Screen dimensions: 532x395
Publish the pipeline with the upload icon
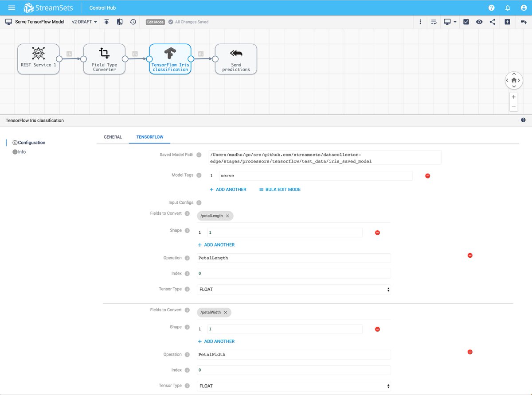[x=107, y=21]
